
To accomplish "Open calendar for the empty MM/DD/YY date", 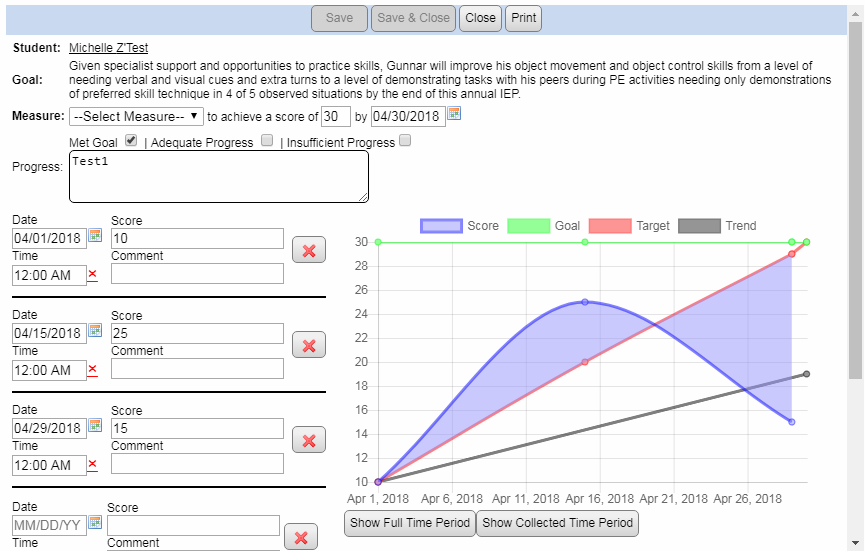I will pos(96,523).
